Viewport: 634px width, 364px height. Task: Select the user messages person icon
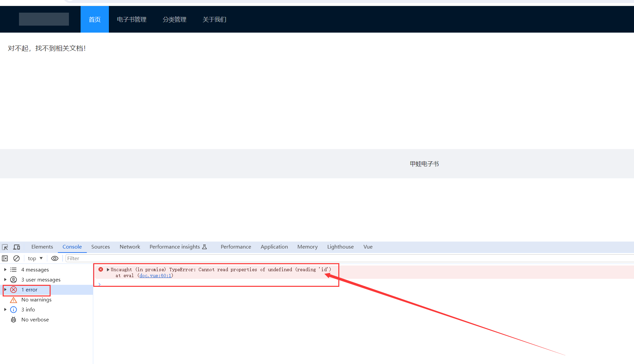(13, 280)
